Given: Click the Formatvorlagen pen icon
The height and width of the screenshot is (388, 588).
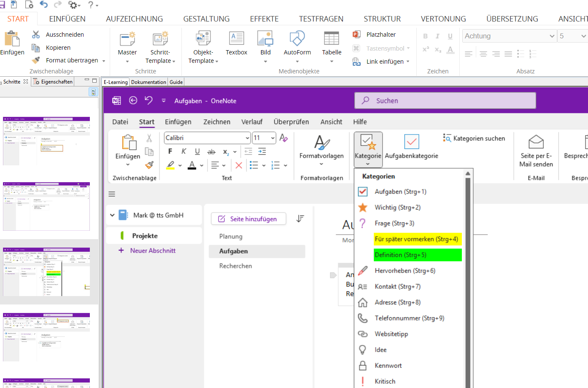Looking at the screenshot, I should click(x=322, y=142).
